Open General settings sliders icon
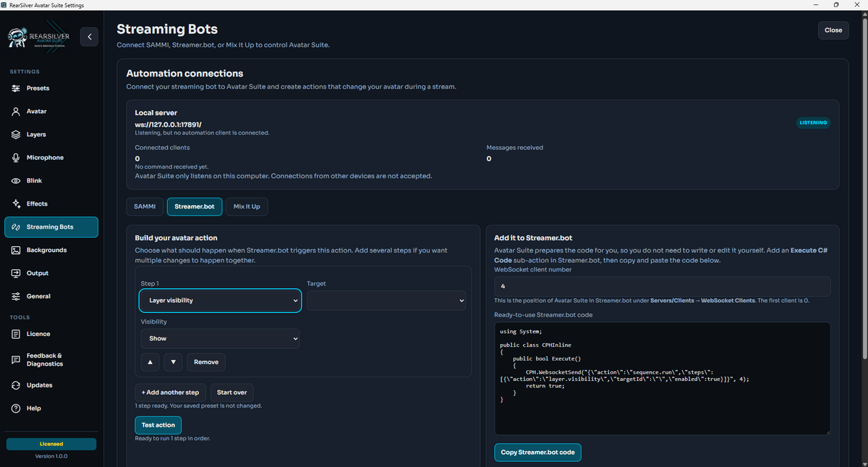The image size is (868, 467). [x=16, y=297]
